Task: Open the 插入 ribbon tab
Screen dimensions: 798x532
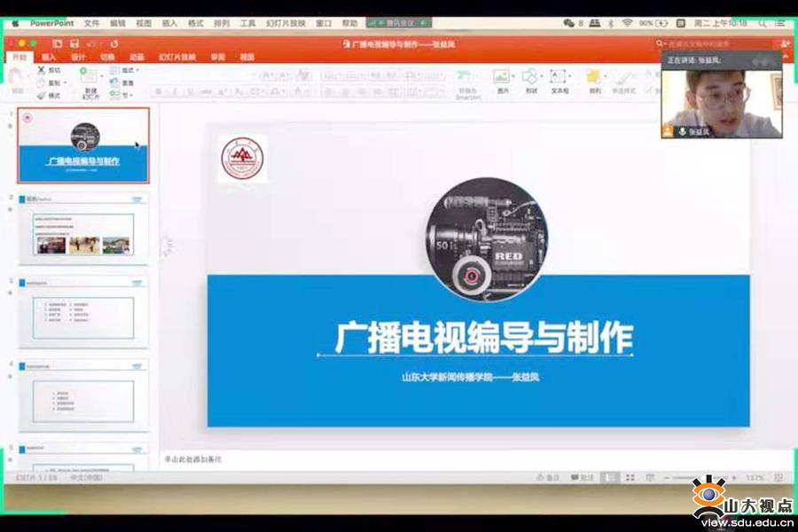Action: point(49,57)
